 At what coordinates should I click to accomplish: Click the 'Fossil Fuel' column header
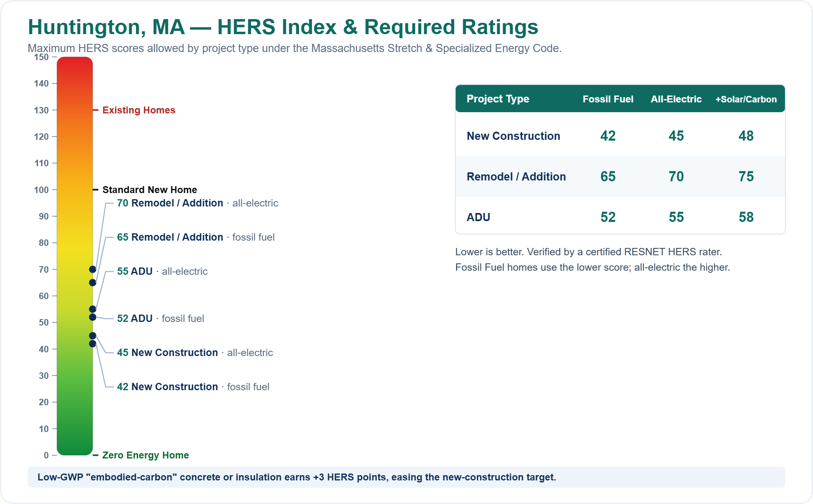pyautogui.click(x=608, y=99)
